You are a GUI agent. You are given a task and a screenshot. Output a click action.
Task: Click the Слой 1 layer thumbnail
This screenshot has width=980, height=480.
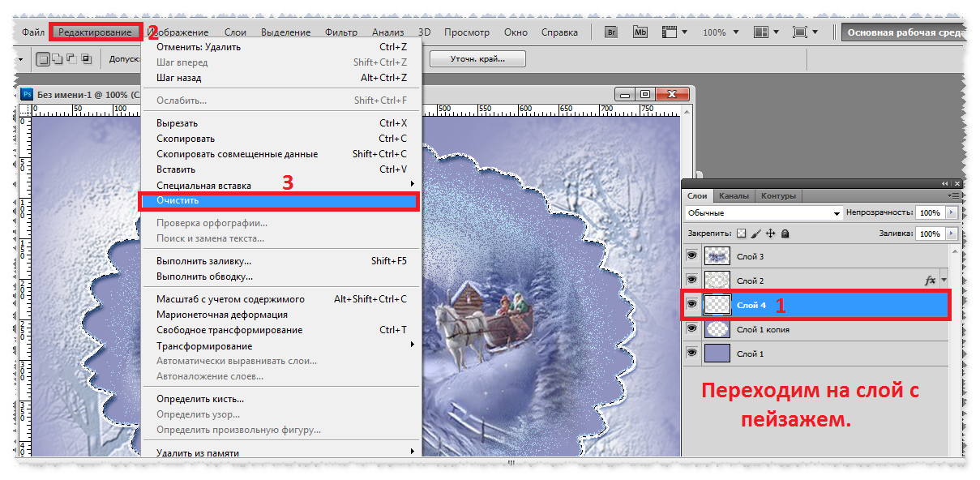pos(717,354)
